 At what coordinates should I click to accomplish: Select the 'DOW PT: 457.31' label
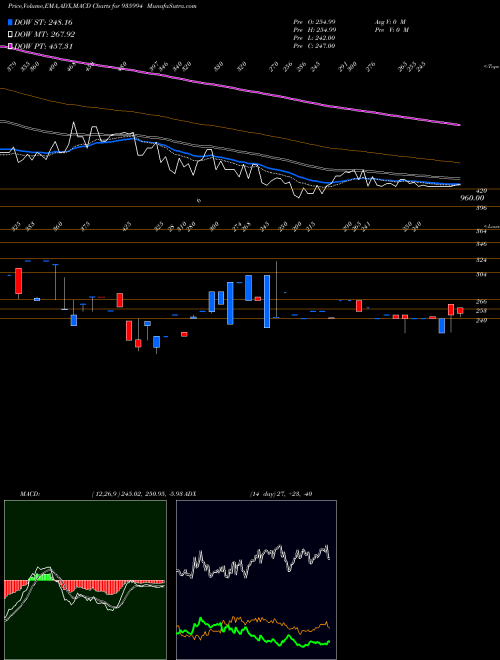43,46
